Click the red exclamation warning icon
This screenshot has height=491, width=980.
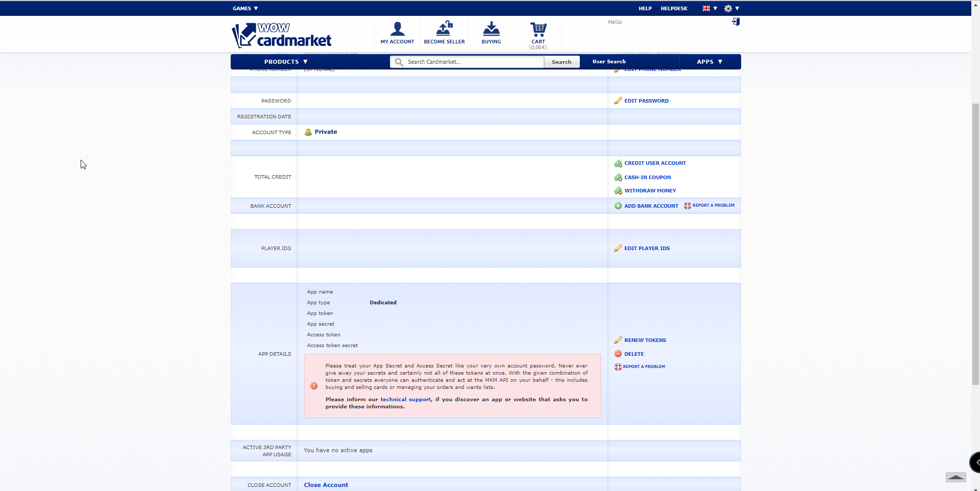(314, 386)
